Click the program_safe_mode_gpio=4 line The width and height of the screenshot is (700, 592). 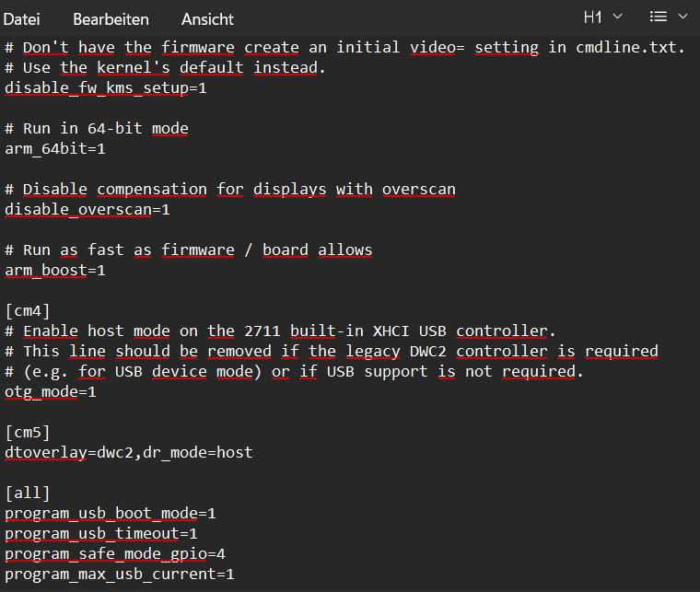click(115, 553)
